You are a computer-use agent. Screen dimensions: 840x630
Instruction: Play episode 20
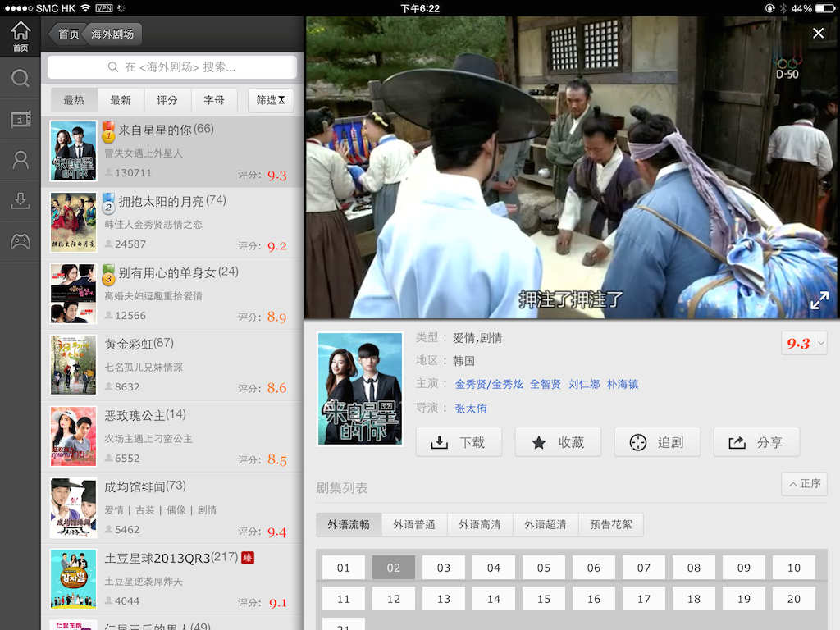point(794,598)
